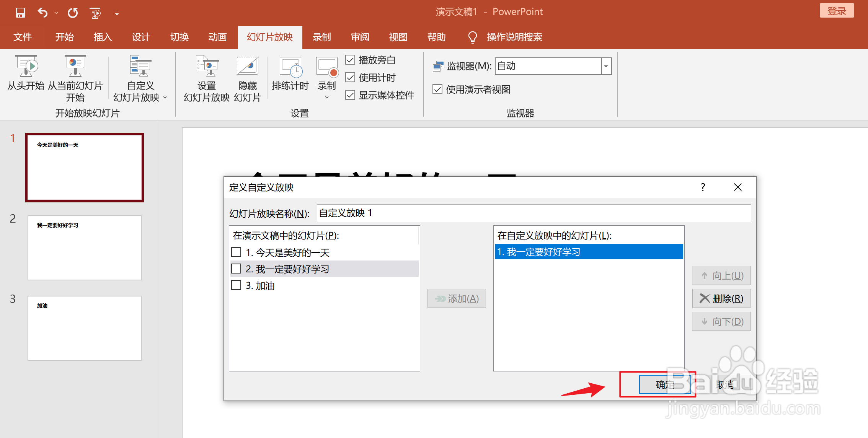The image size is (868, 438).
Task: Click the 幻灯片放映名称 input field
Action: (534, 213)
